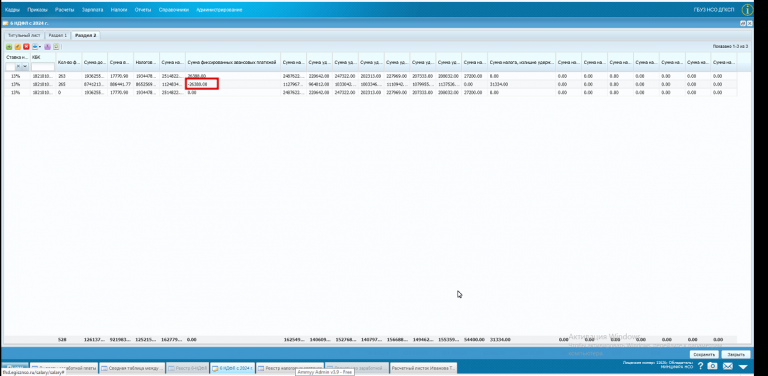Click the Ставка н... column header
The width and height of the screenshot is (768, 376).
17,57
